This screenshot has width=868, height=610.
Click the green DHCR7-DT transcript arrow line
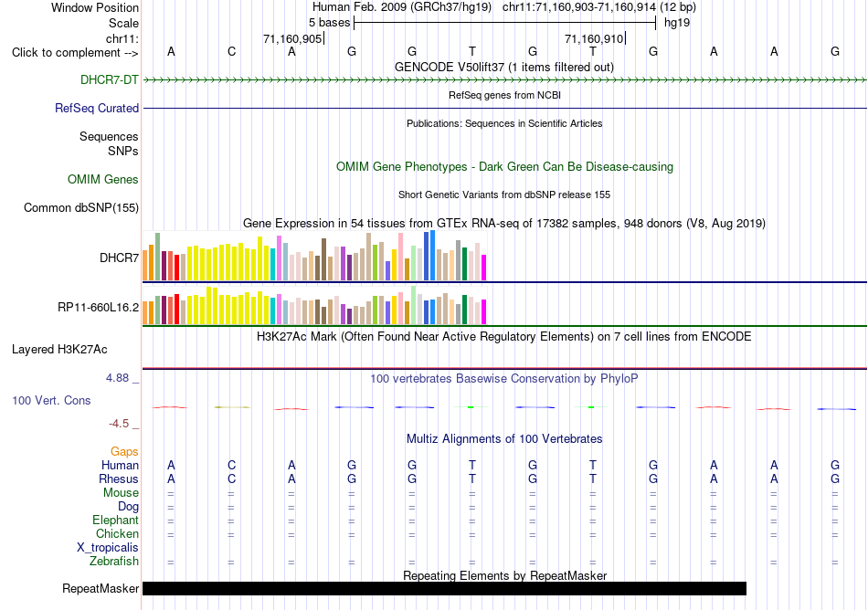point(505,80)
